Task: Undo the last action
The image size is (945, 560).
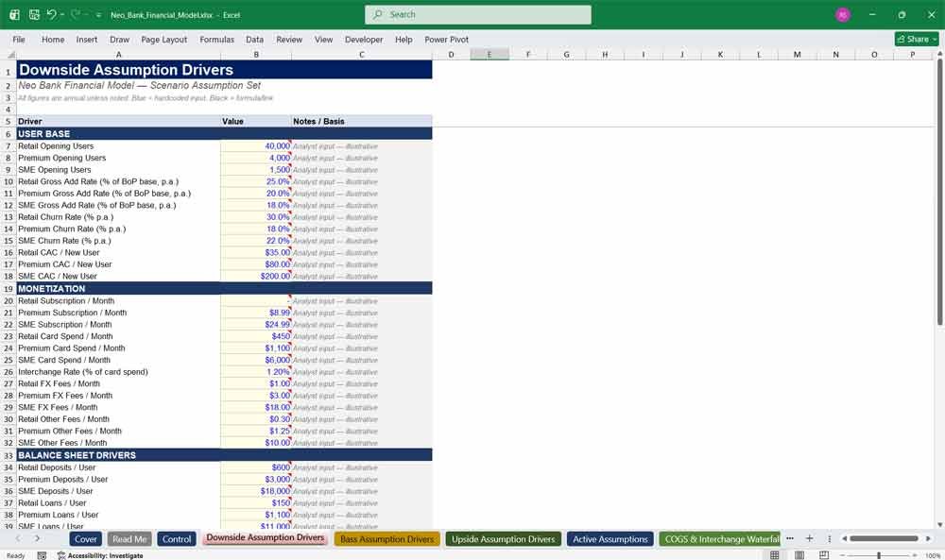Action: click(x=52, y=14)
